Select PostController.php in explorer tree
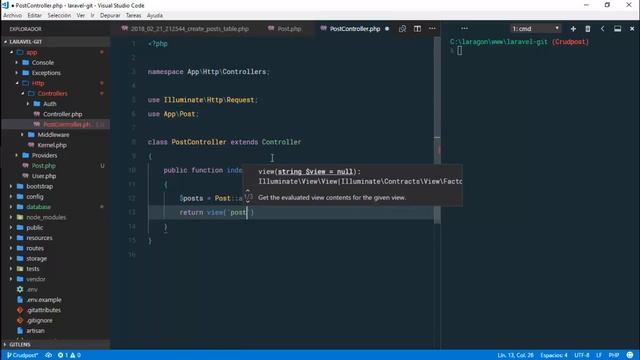The height and width of the screenshot is (360, 640). pyautogui.click(x=67, y=124)
